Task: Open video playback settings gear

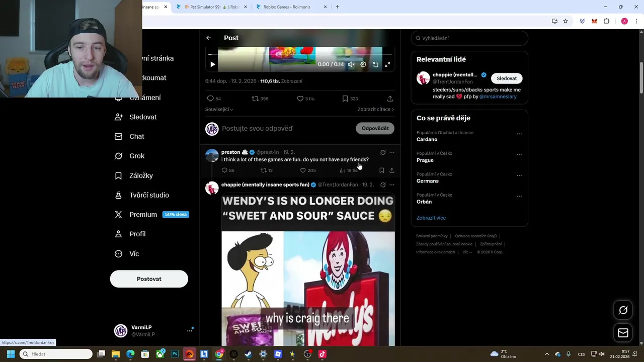Action: [x=363, y=64]
